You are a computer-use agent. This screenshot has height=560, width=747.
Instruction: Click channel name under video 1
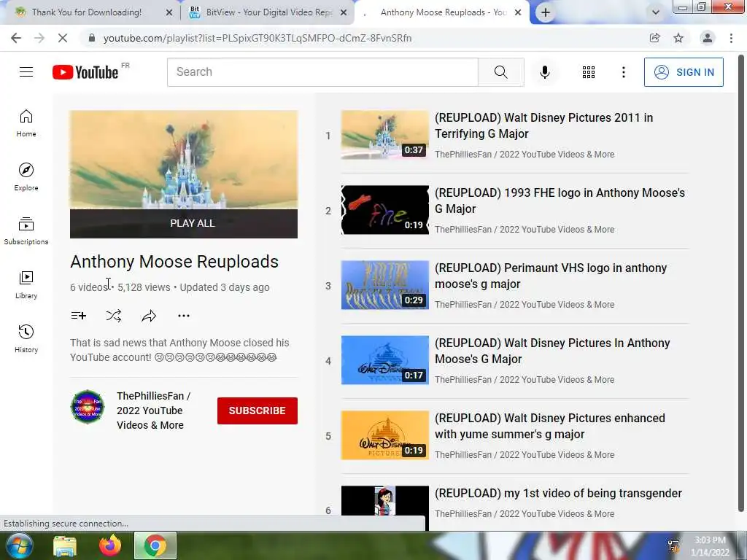pyautogui.click(x=525, y=155)
